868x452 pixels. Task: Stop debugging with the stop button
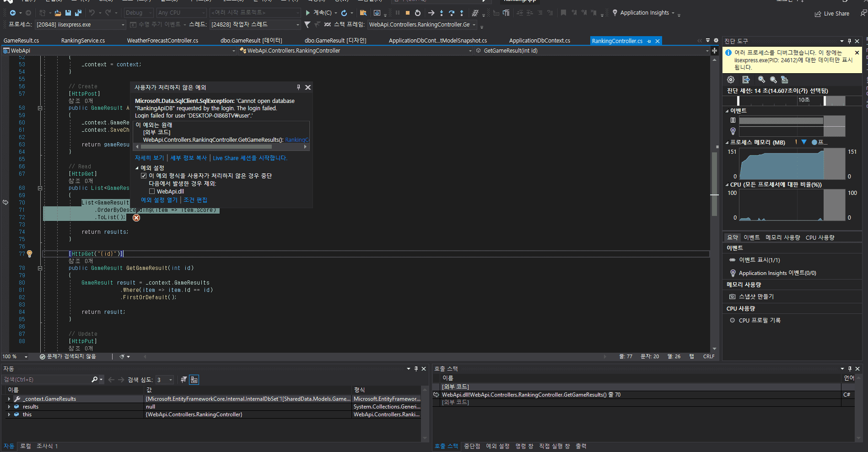pos(407,13)
